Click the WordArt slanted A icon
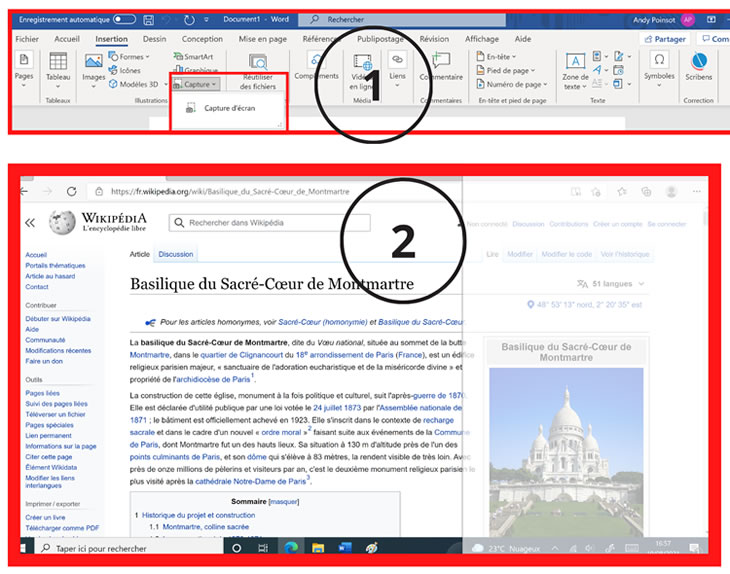The image size is (730, 574). point(597,70)
